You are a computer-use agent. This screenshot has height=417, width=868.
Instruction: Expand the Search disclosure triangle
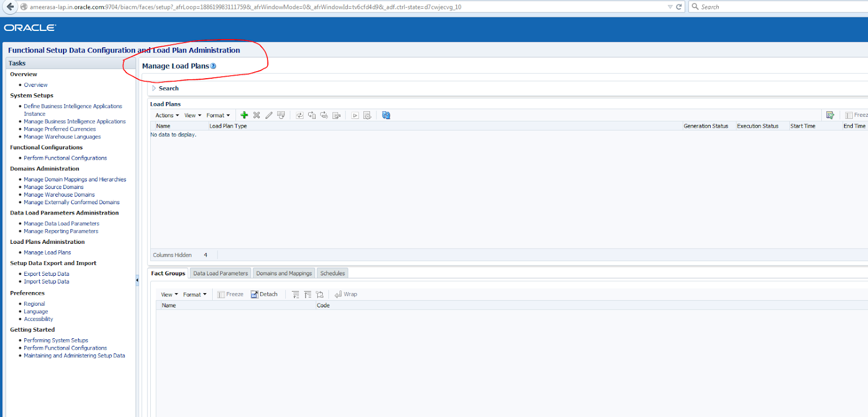coord(154,88)
